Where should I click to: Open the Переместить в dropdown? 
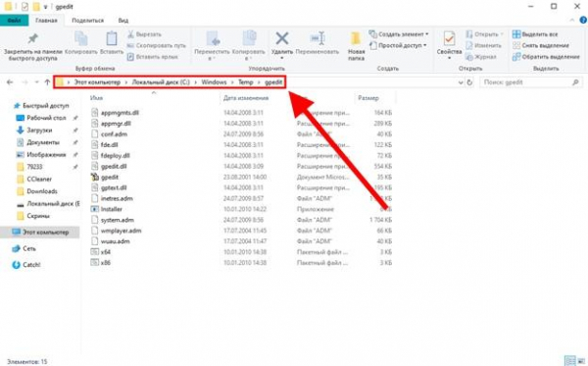pyautogui.click(x=212, y=46)
